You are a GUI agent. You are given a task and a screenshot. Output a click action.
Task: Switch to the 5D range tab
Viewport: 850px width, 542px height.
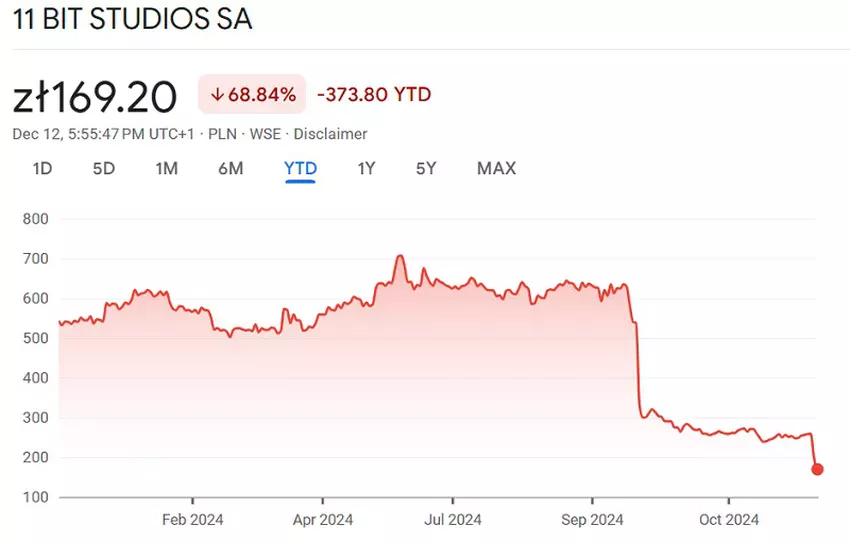[104, 168]
